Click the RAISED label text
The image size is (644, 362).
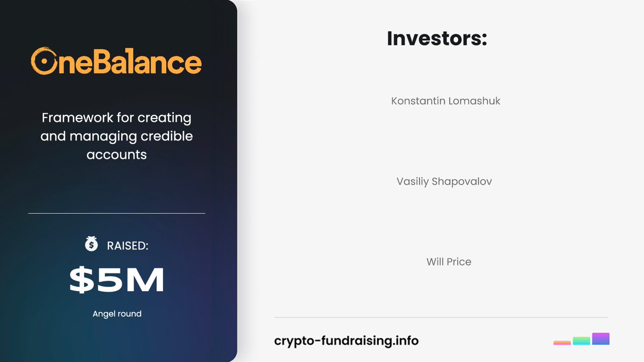127,246
